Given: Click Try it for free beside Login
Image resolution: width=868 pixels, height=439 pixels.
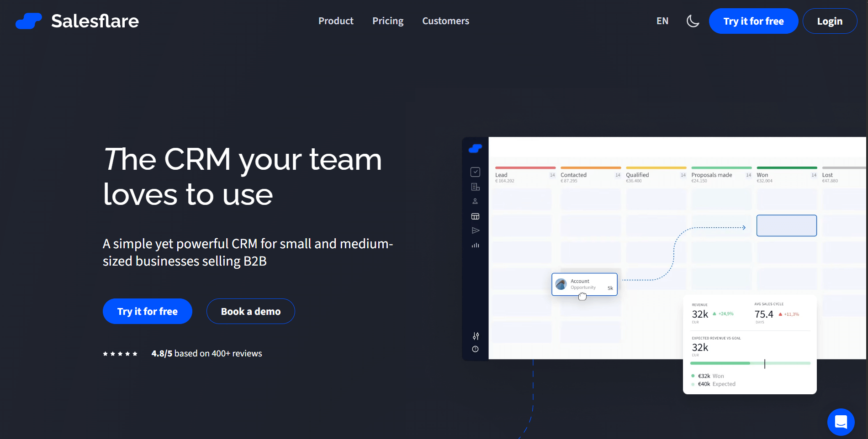Looking at the screenshot, I should tap(753, 21).
